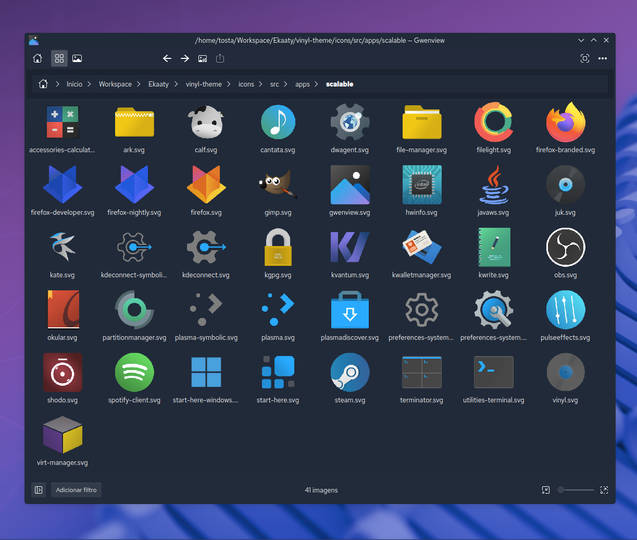Select the hwinfo.svg thumbnail
Image resolution: width=637 pixels, height=540 pixels.
[422, 184]
